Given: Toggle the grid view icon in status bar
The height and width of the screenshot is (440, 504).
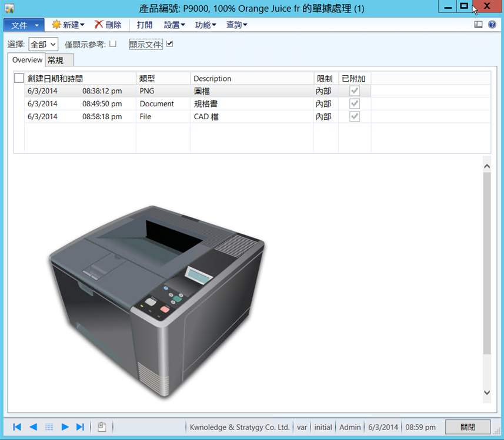Looking at the screenshot, I should click(49, 427).
